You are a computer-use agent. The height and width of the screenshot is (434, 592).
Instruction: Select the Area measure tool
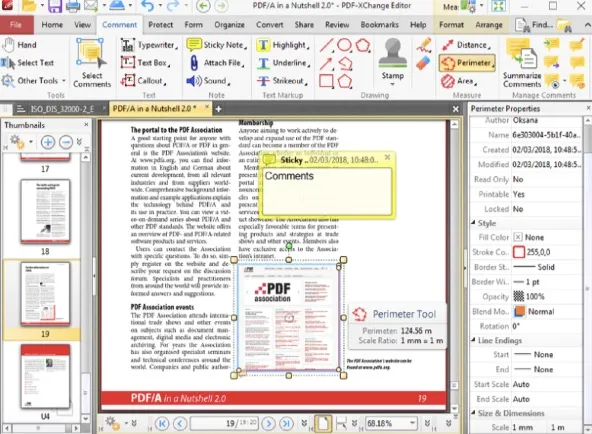click(459, 80)
